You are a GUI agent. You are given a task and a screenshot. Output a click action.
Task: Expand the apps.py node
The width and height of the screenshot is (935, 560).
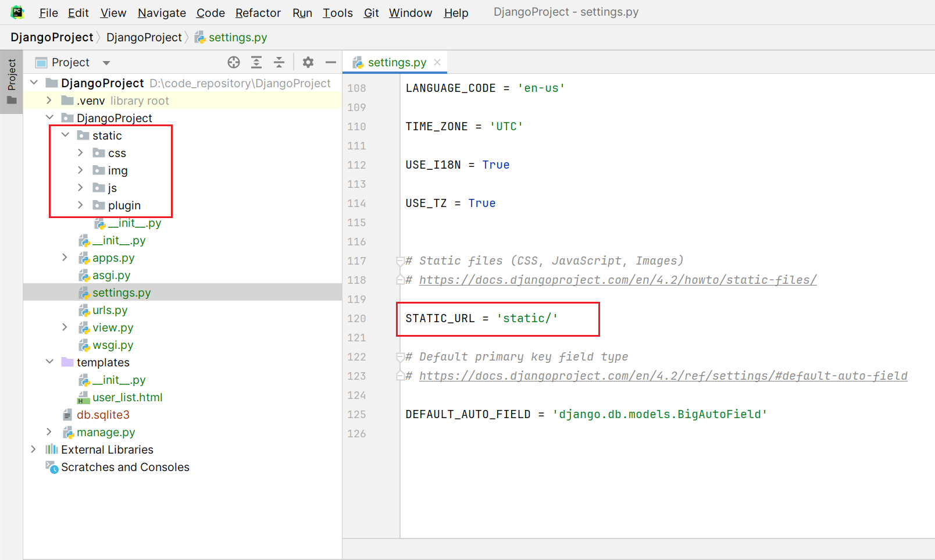pyautogui.click(x=65, y=258)
